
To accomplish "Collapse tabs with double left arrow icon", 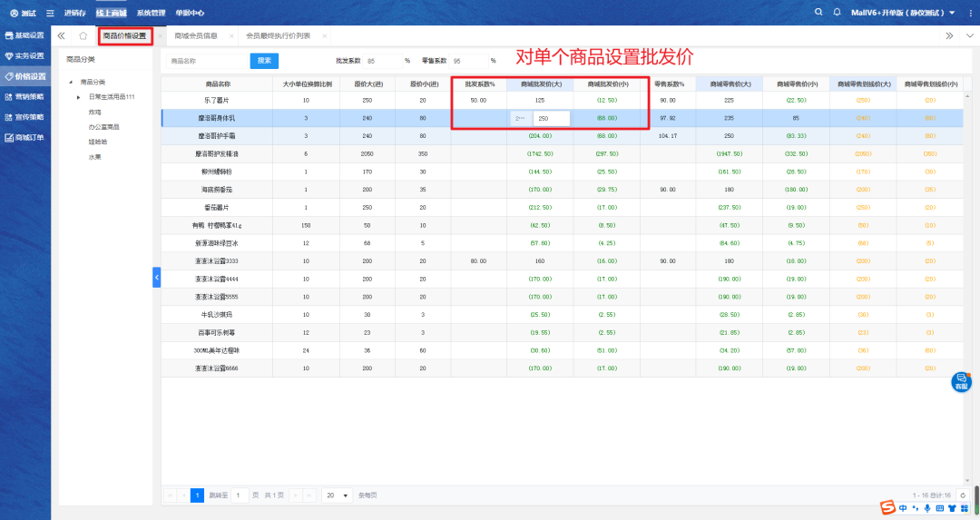I will (x=62, y=36).
